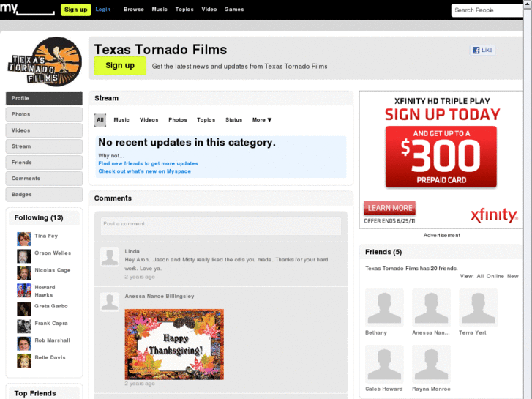View Online friends filter
The width and height of the screenshot is (532, 399).
point(495,277)
